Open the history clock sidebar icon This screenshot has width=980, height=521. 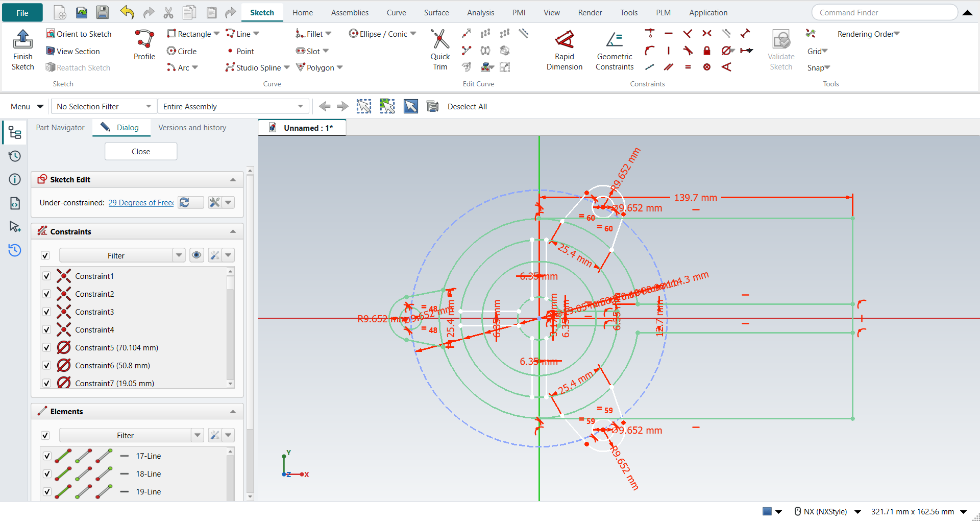(15, 156)
